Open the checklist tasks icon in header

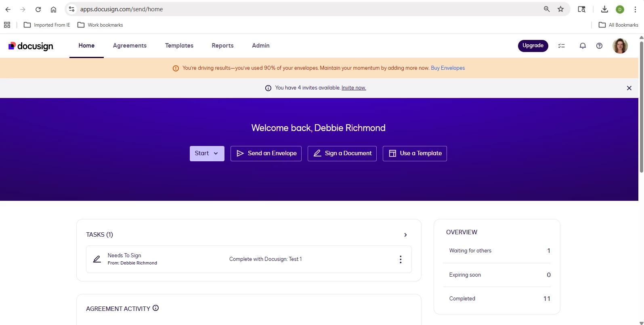561,46
